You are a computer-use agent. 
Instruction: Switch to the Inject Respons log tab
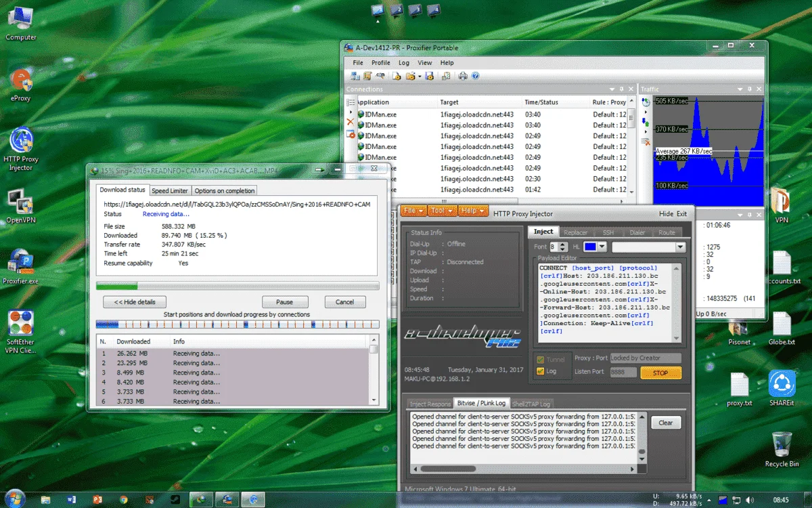click(x=430, y=404)
